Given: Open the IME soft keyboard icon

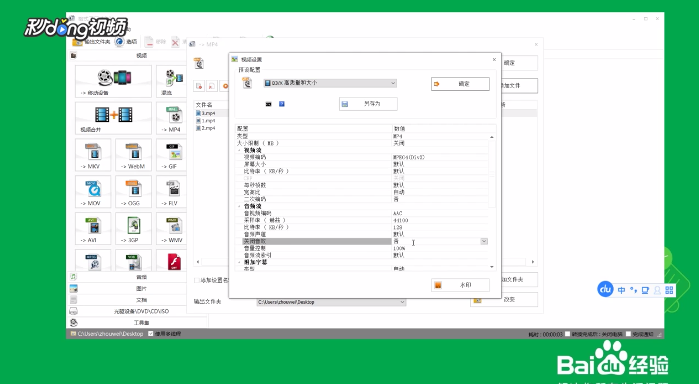Looking at the screenshot, I should click(645, 290).
